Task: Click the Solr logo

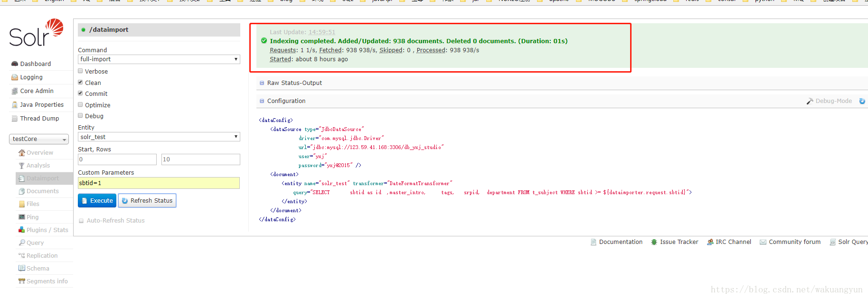Action: click(36, 32)
